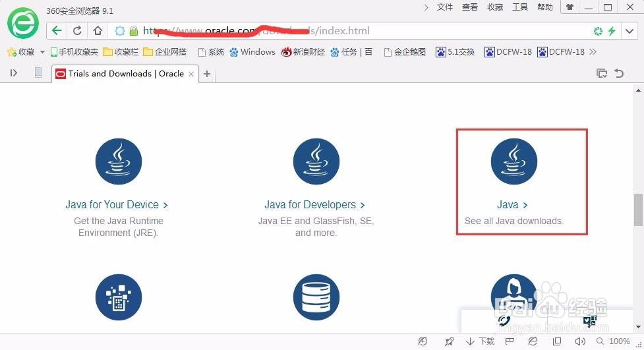Click Java for Your Device icon
The height and width of the screenshot is (350, 644).
[x=119, y=161]
